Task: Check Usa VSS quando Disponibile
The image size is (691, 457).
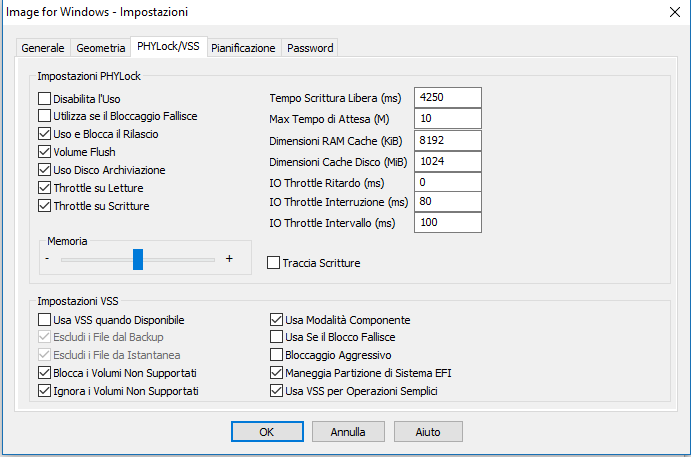Action: pos(45,320)
